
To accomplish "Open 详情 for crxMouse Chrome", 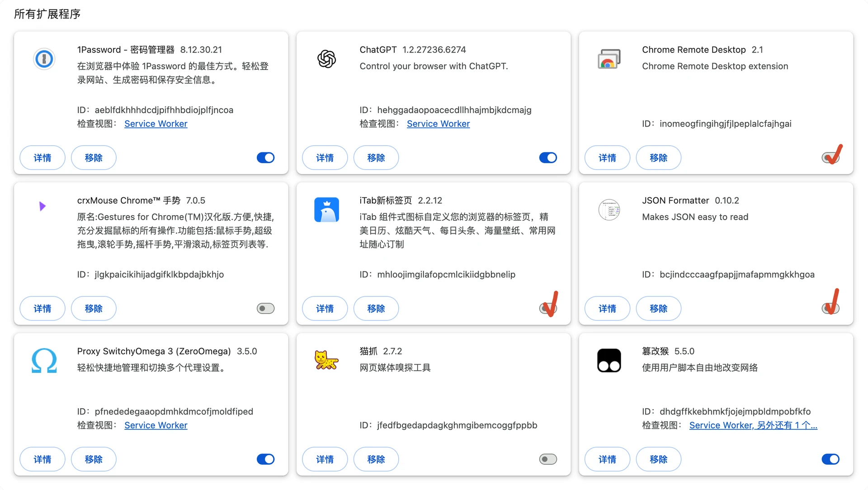I will point(42,308).
